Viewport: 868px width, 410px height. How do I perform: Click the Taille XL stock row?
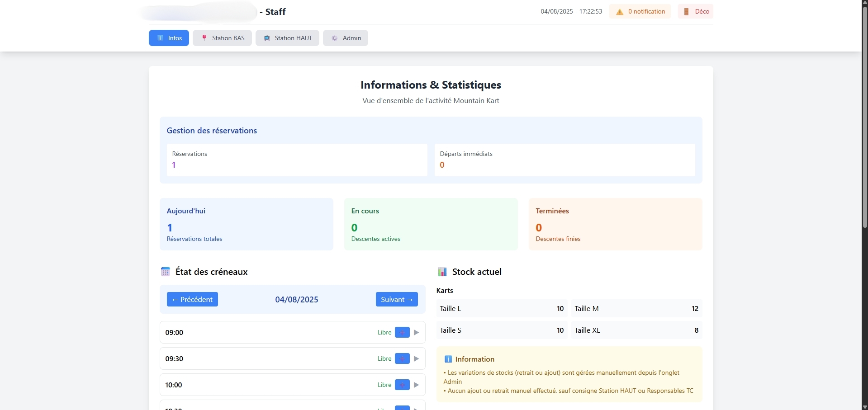click(636, 330)
